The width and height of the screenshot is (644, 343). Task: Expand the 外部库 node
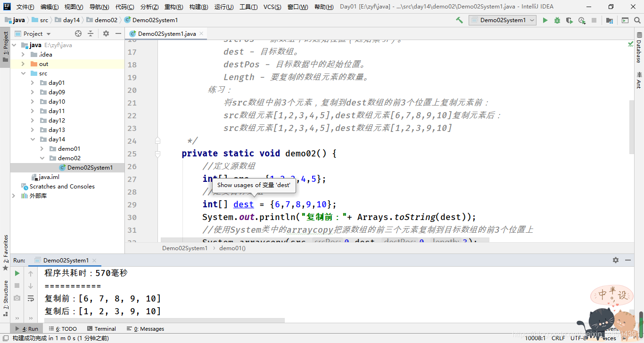coord(14,196)
